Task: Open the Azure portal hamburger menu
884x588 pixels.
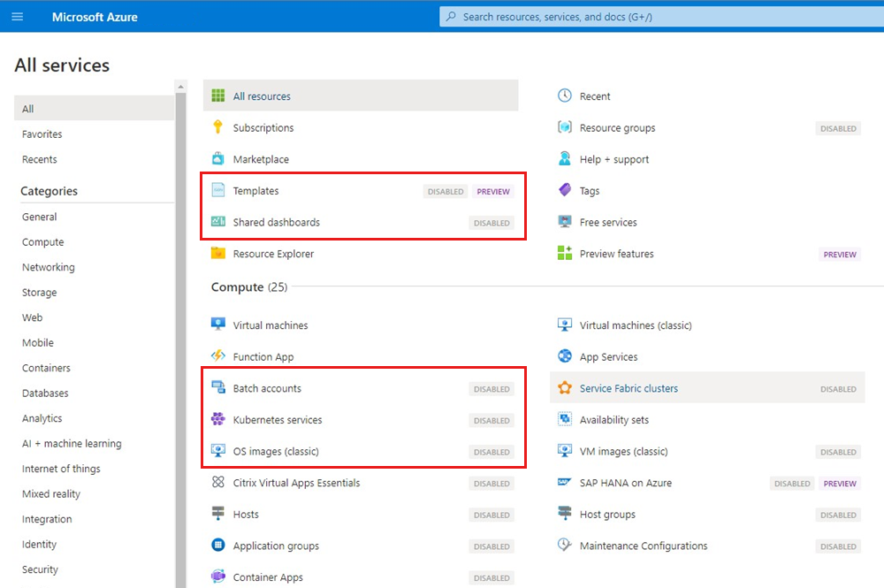Action: [x=18, y=17]
